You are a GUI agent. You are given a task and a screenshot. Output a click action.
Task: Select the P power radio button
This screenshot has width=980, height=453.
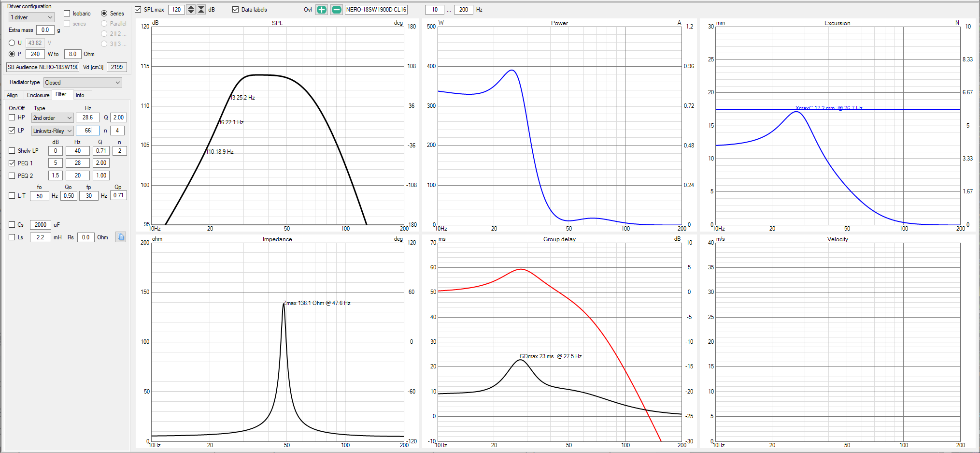[12, 54]
